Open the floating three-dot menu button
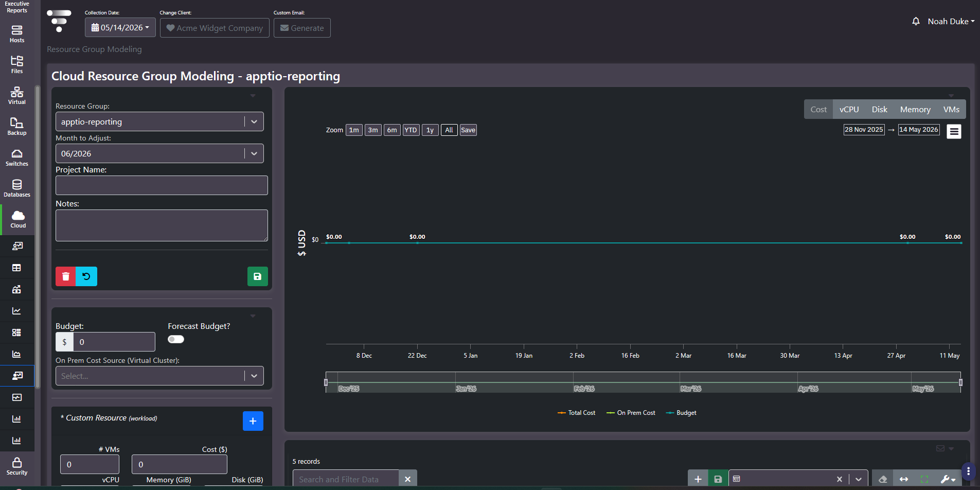980x490 pixels. 968,471
